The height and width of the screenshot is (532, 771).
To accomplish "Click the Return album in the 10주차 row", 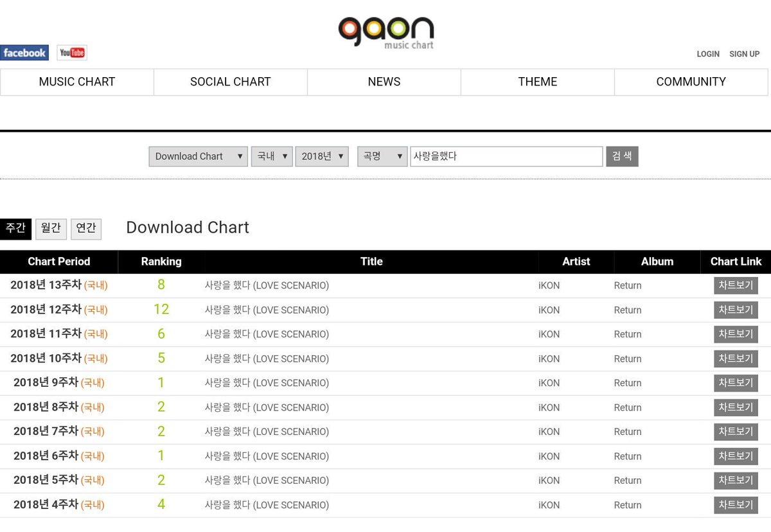I will click(628, 359).
